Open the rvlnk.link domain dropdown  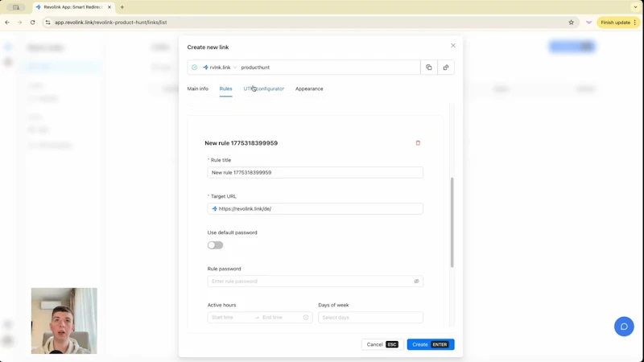click(x=220, y=68)
